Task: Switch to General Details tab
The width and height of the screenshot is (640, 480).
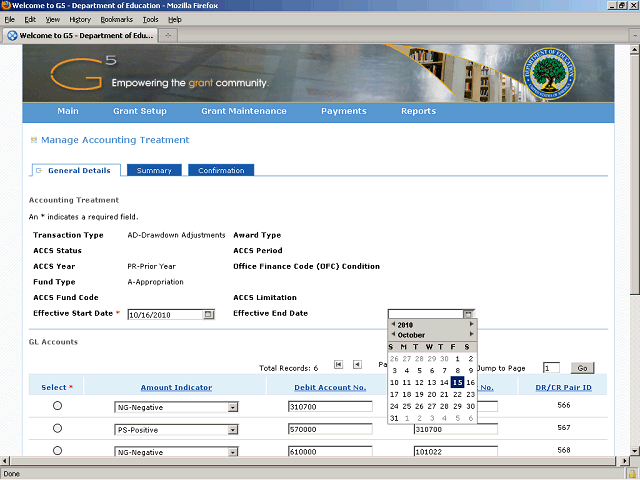Action: 76,170
